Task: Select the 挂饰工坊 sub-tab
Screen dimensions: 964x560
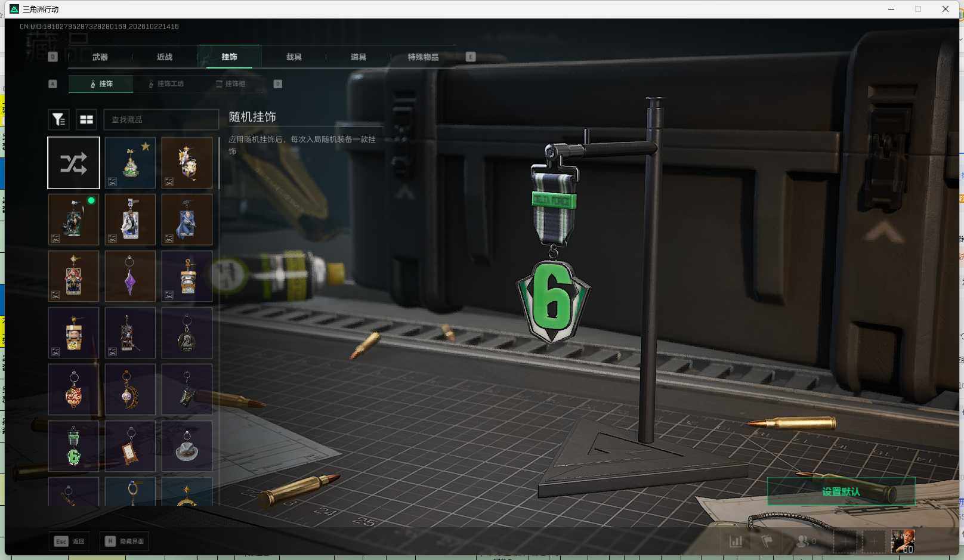Action: [166, 84]
